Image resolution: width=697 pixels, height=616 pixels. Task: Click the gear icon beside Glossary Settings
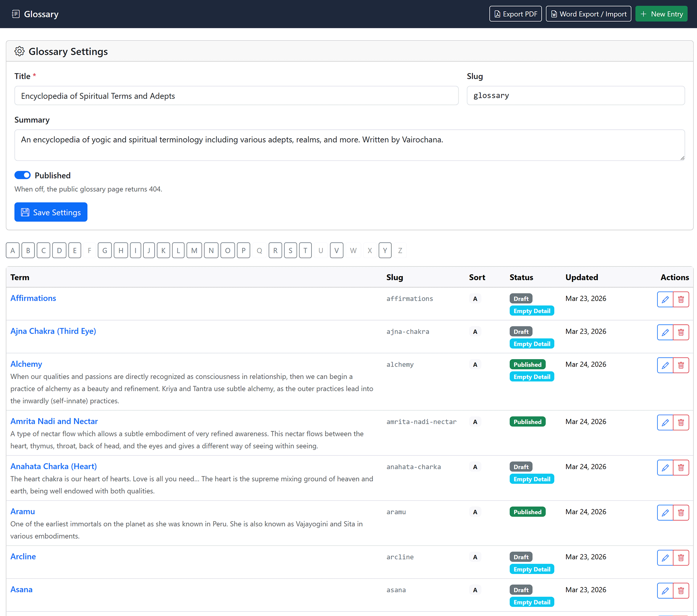click(20, 51)
